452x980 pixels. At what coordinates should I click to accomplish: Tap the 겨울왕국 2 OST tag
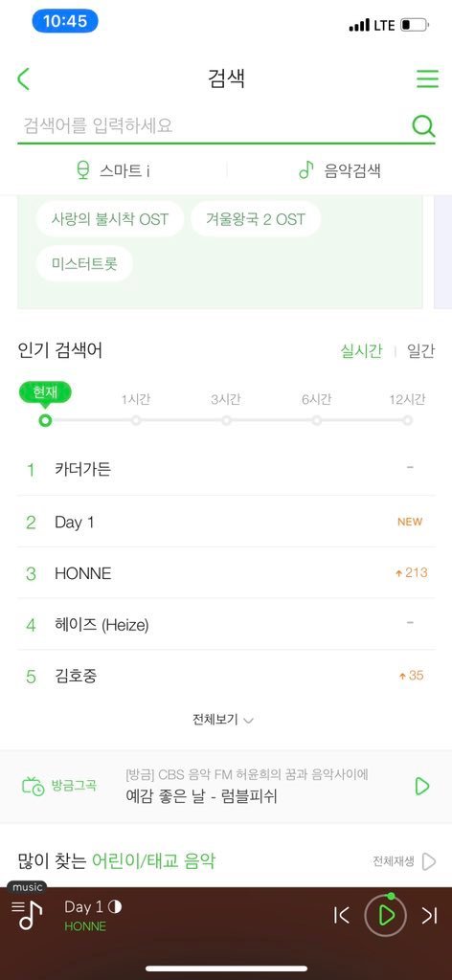coord(256,219)
